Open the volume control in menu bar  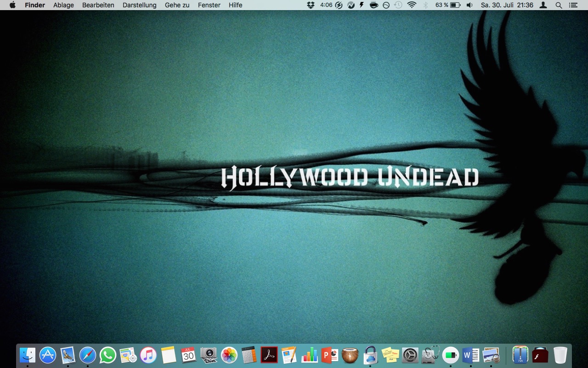coord(469,5)
